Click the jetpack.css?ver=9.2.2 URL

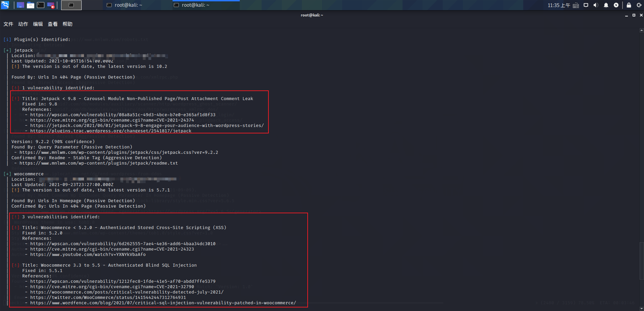point(119,152)
